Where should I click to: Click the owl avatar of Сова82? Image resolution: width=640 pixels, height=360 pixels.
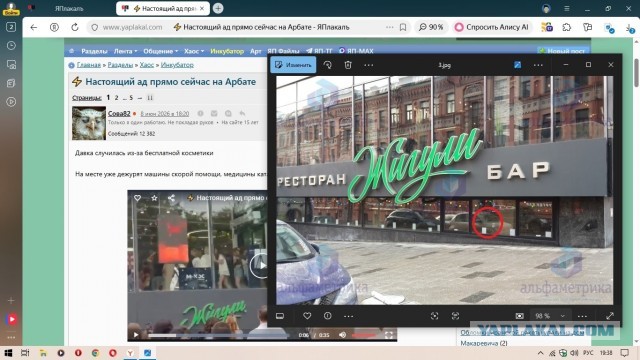click(x=89, y=123)
